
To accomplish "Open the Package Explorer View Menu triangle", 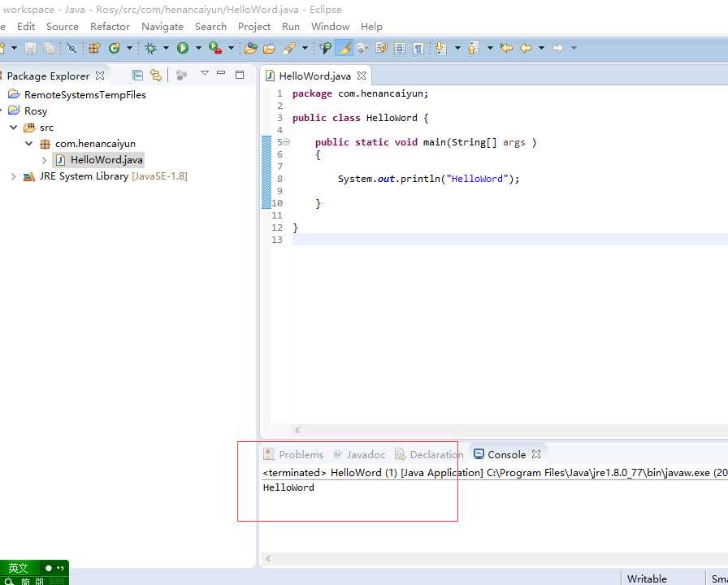I will pos(204,73).
